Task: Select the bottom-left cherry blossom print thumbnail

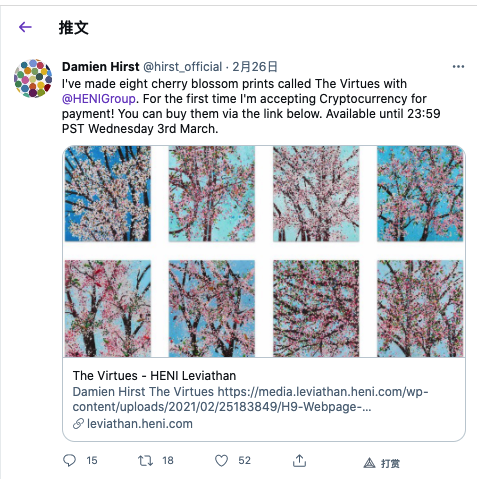Action: point(108,308)
